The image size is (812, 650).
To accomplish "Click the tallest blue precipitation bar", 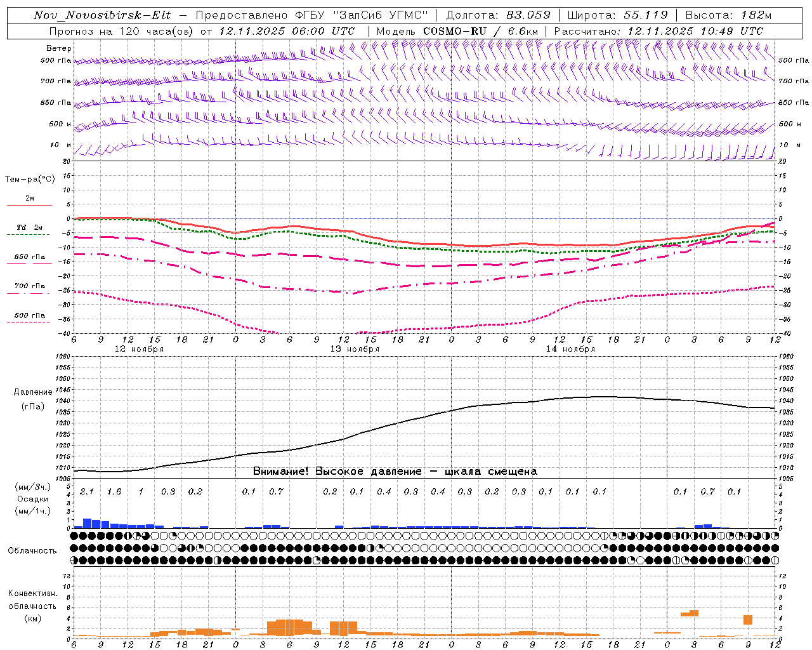I will 88,524.
